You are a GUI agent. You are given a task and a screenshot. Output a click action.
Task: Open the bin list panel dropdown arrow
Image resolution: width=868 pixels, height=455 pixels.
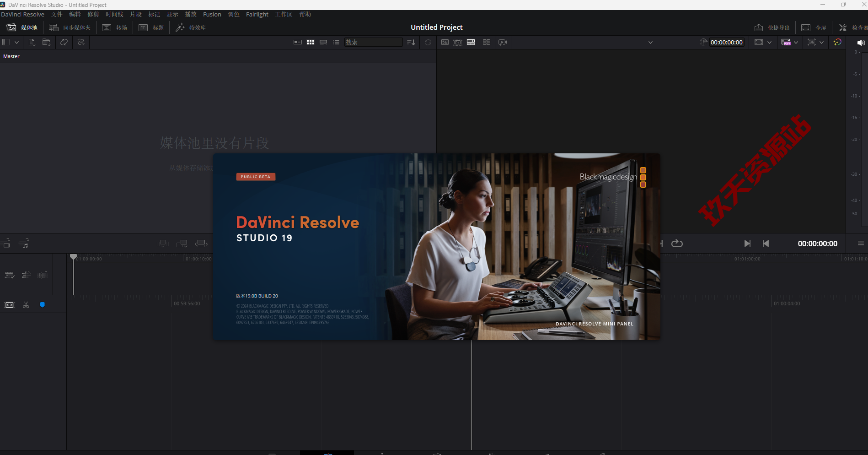[16, 43]
